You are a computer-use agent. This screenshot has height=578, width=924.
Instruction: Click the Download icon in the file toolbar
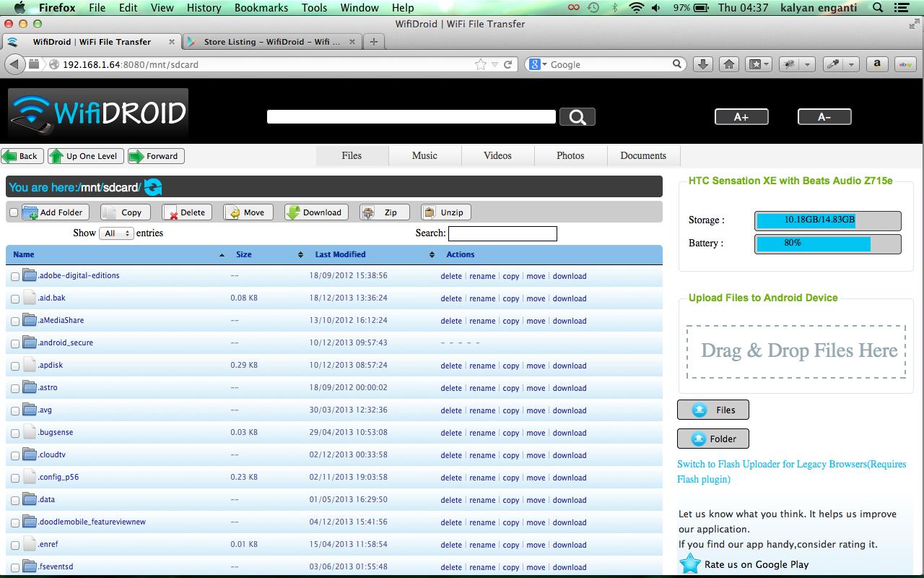pos(293,212)
